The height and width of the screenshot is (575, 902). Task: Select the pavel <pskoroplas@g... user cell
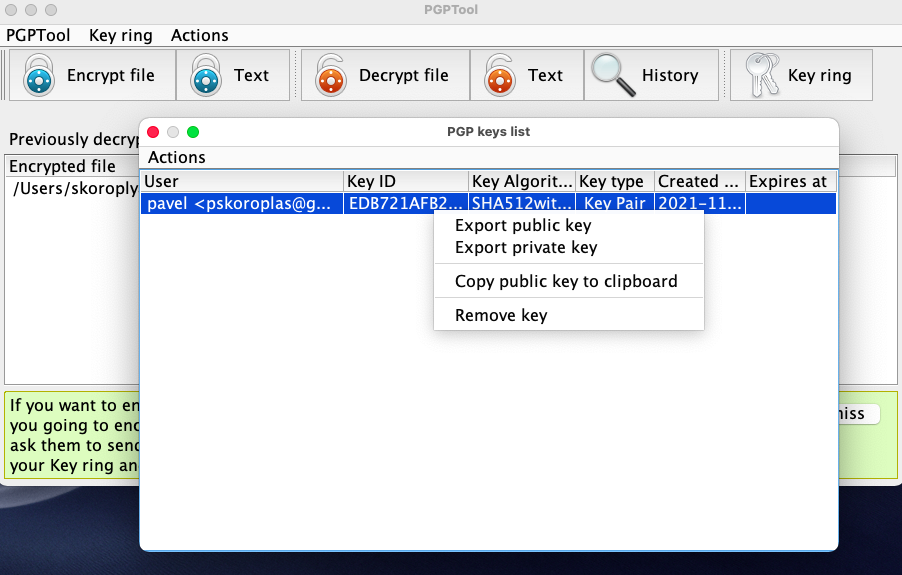(x=242, y=204)
